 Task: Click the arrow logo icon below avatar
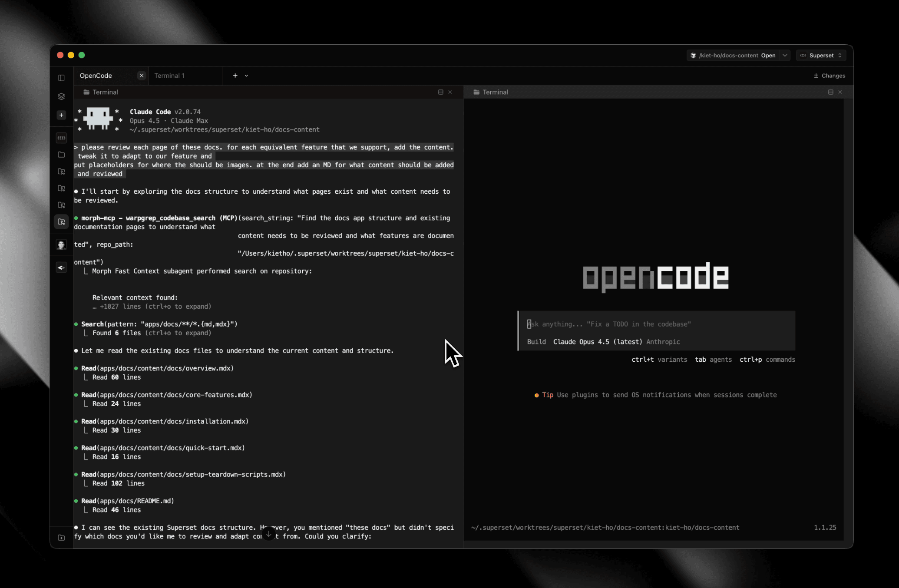(x=61, y=268)
